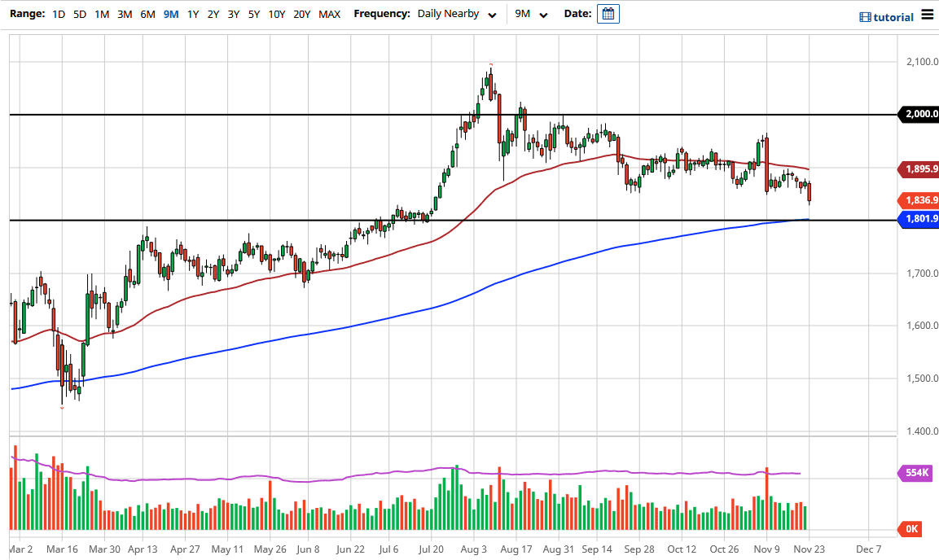Select the 5D range option

(80, 14)
